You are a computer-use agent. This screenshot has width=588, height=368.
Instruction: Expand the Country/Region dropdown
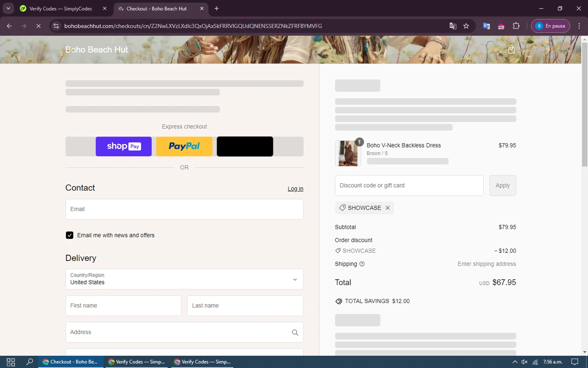(x=184, y=279)
